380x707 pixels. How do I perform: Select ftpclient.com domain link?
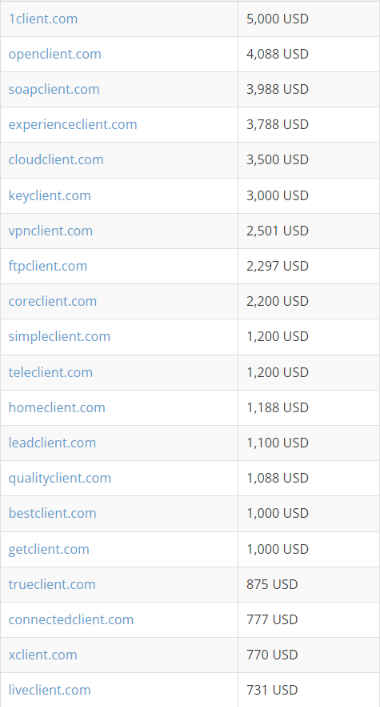[x=48, y=266]
